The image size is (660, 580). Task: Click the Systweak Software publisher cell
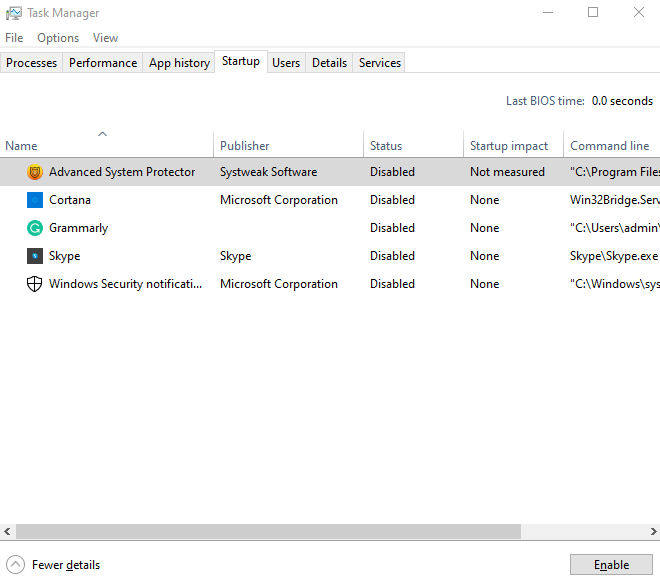(269, 172)
